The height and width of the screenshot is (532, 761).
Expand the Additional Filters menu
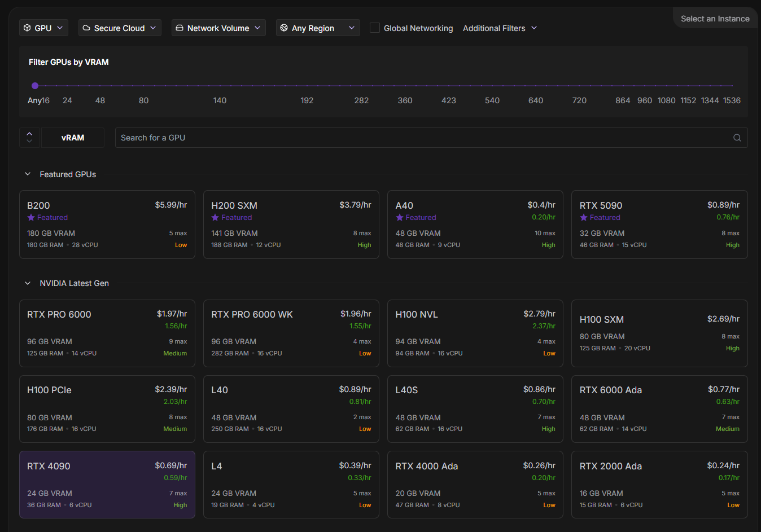(500, 28)
